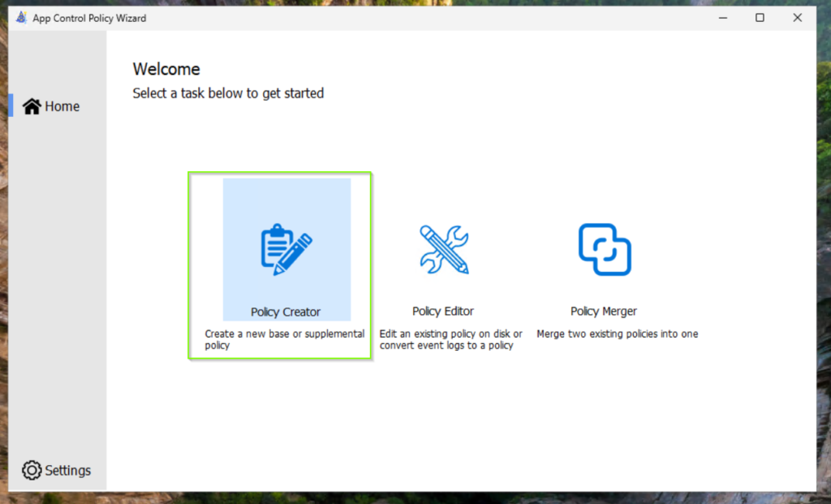Click the App Control Policy Wizard title icon
This screenshot has height=504, width=831.
21,18
